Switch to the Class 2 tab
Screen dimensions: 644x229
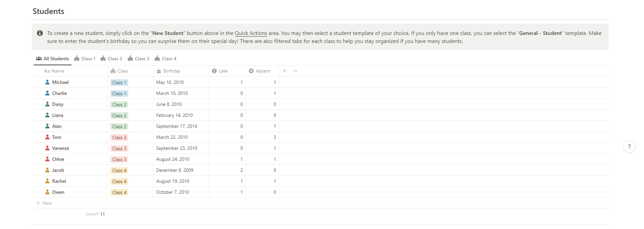tap(115, 58)
